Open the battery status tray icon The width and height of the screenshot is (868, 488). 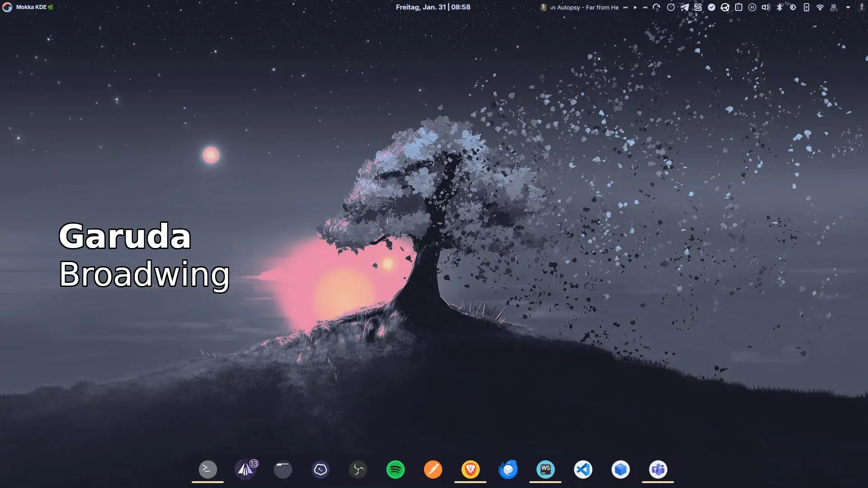pyautogui.click(x=834, y=7)
